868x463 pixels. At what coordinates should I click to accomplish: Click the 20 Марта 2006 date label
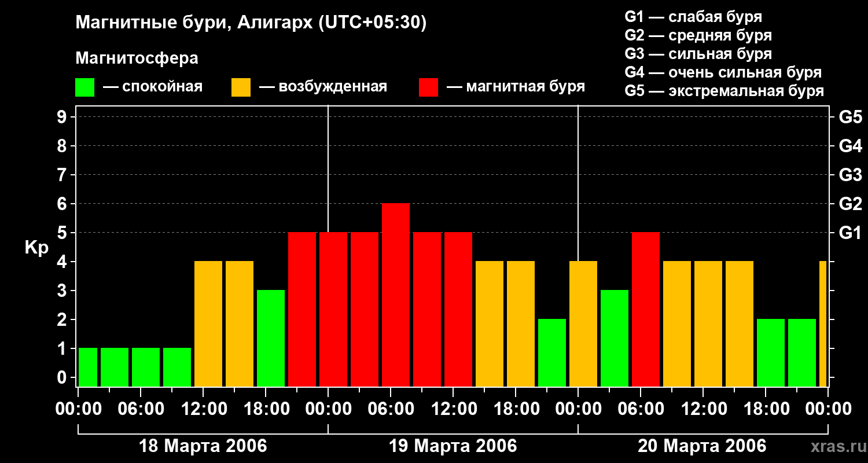click(x=702, y=446)
